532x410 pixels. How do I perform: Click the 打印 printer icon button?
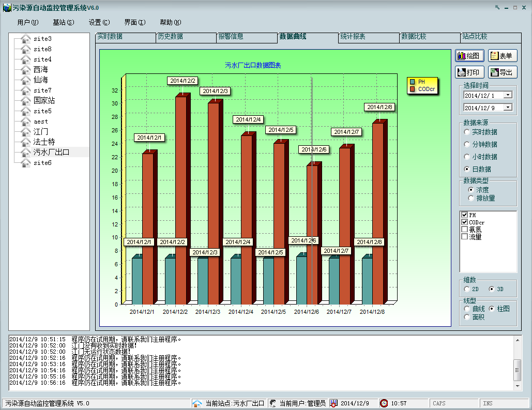[x=462, y=72]
